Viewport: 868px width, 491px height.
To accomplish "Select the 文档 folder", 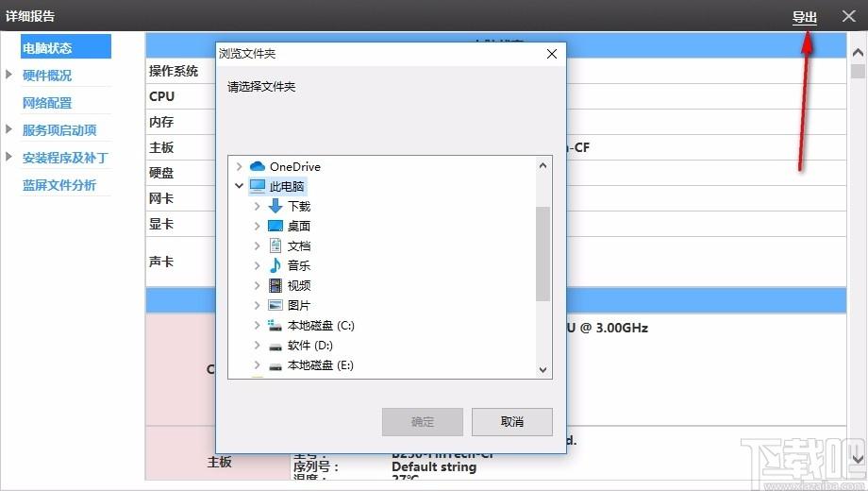I will 299,246.
